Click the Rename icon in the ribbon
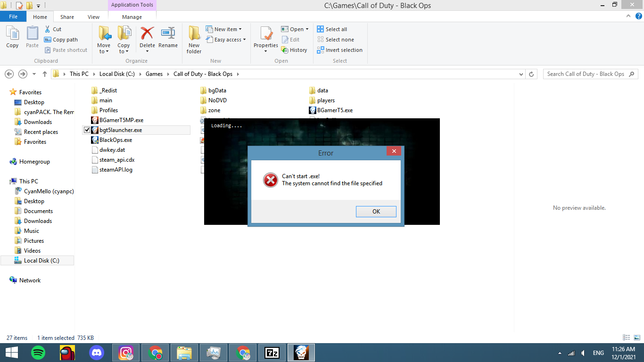This screenshot has width=644, height=362. [x=168, y=34]
